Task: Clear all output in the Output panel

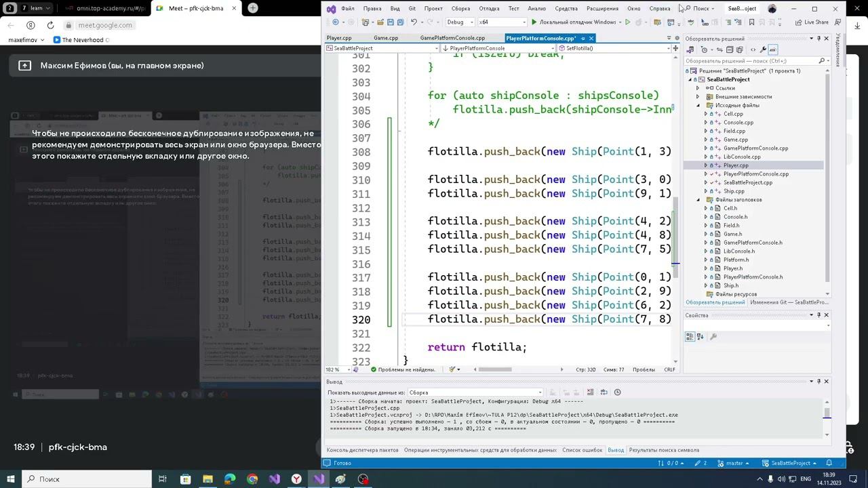Action: [x=590, y=392]
